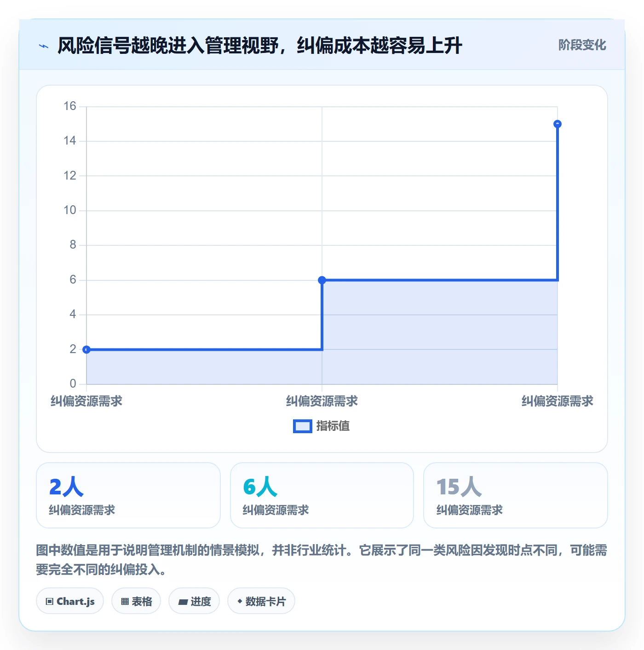Click the Chart.js tag chip
The height and width of the screenshot is (650, 644).
point(70,601)
